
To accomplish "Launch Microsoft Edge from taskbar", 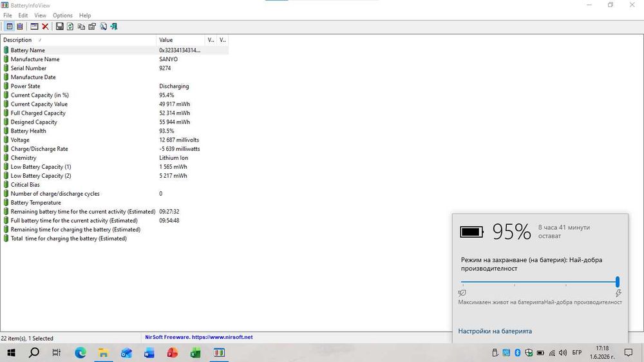I will click(x=80, y=352).
